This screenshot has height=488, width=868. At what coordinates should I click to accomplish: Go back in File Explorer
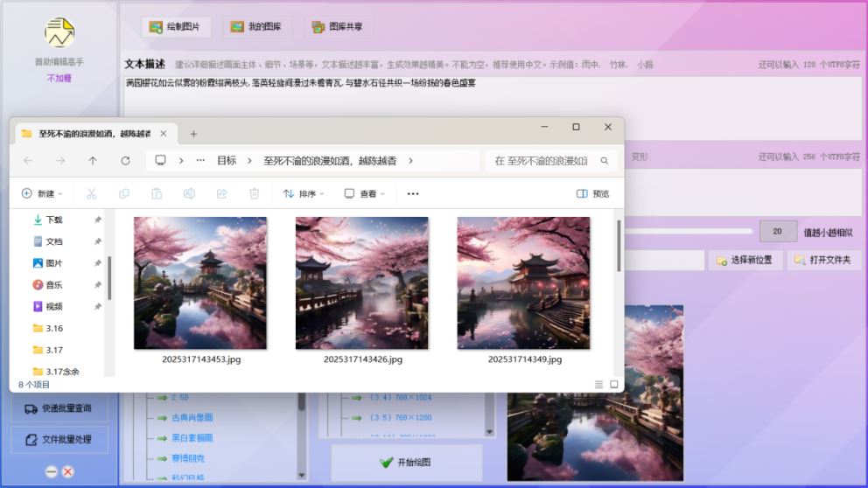pyautogui.click(x=28, y=160)
